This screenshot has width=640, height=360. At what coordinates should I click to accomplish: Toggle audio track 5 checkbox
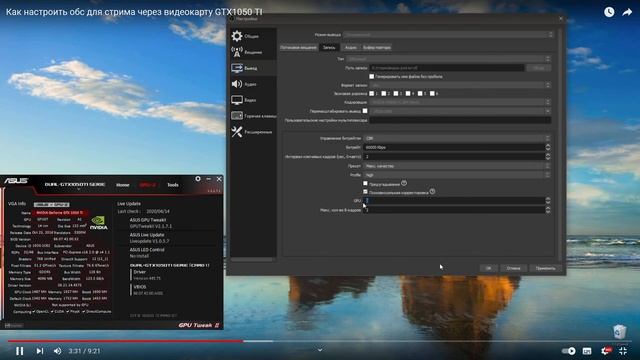point(420,93)
